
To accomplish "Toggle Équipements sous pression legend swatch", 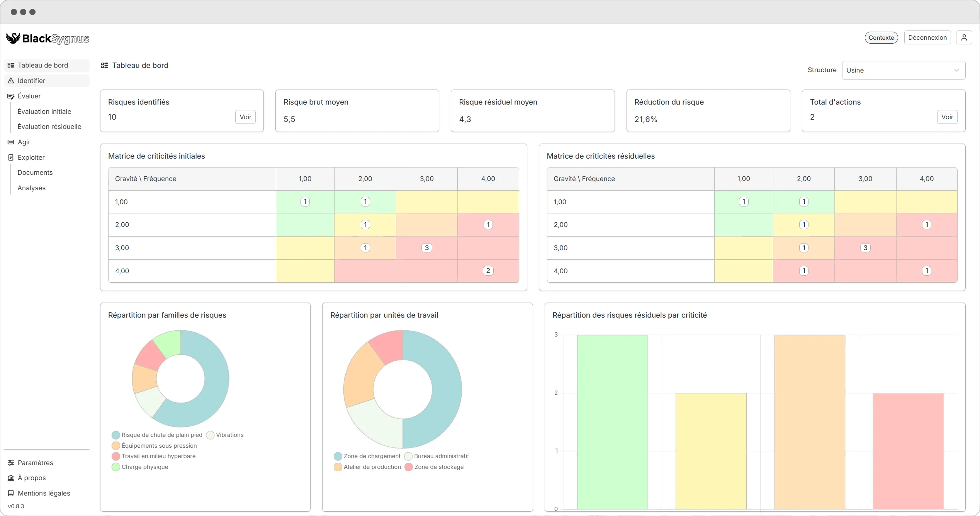I will click(116, 446).
